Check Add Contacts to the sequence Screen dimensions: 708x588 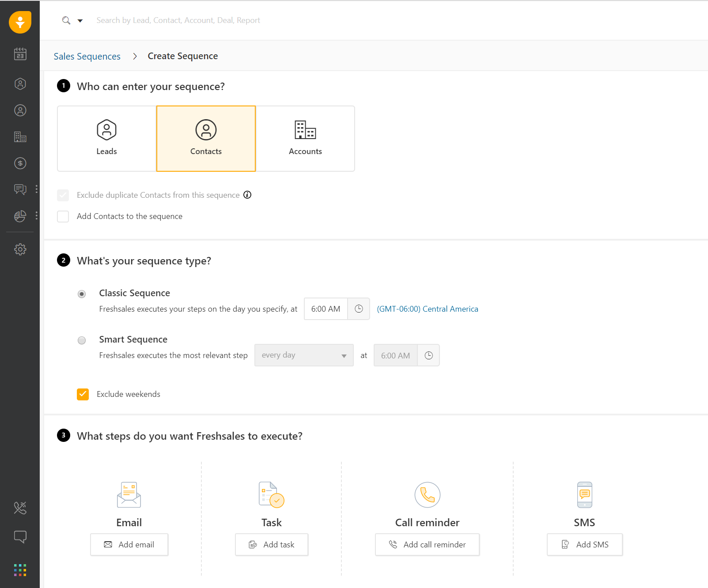[63, 216]
